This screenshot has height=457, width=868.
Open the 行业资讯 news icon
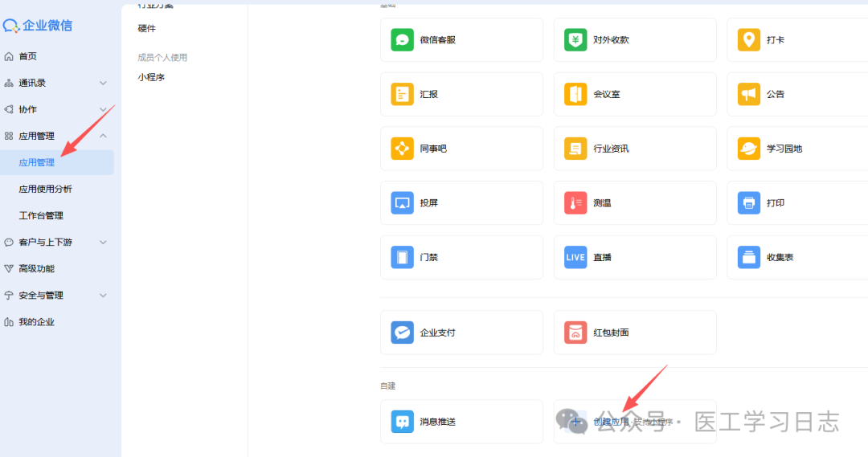pyautogui.click(x=575, y=149)
